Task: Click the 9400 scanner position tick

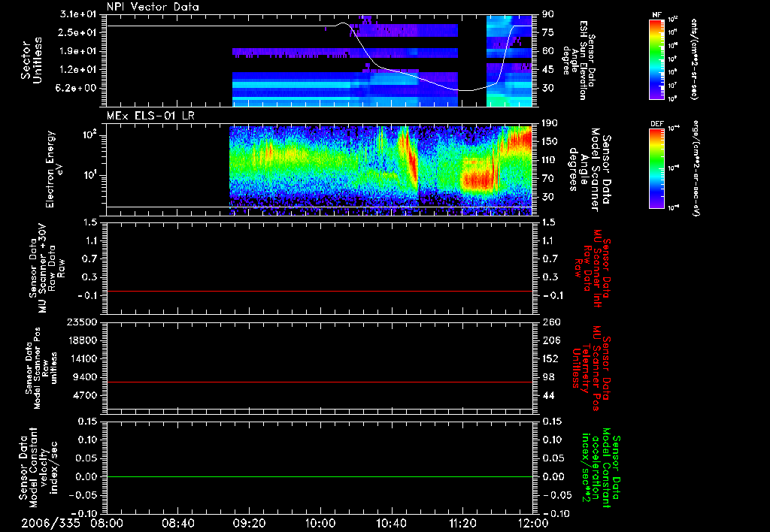Action: (84, 377)
